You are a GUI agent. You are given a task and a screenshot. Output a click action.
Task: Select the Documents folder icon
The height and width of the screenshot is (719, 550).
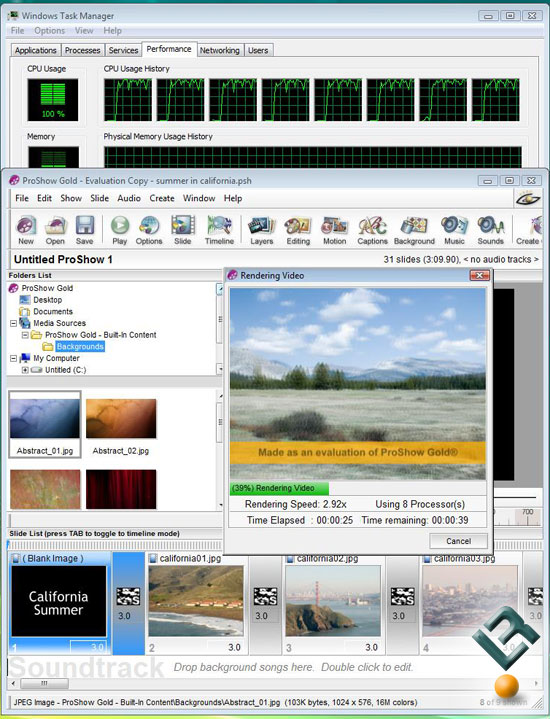click(x=25, y=312)
